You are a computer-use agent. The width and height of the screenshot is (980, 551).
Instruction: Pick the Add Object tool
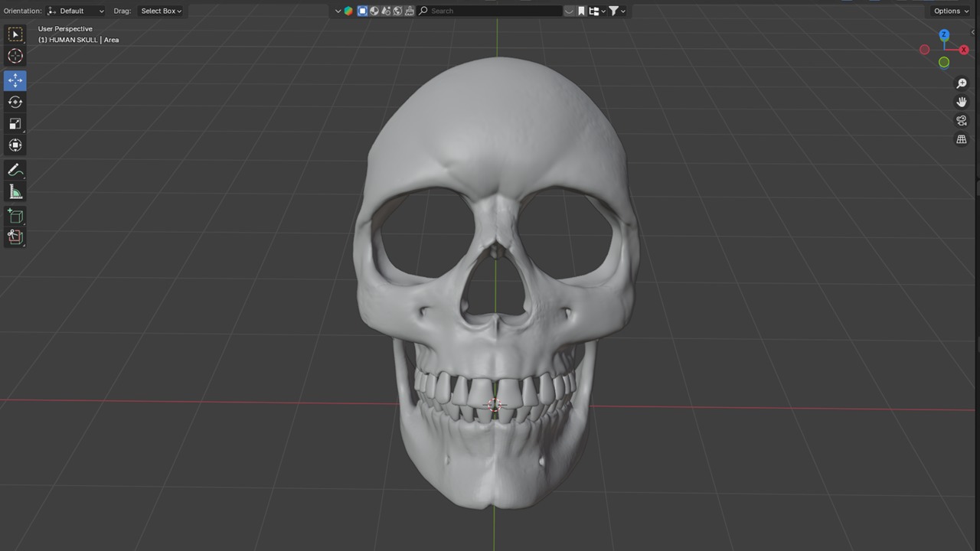(x=15, y=237)
